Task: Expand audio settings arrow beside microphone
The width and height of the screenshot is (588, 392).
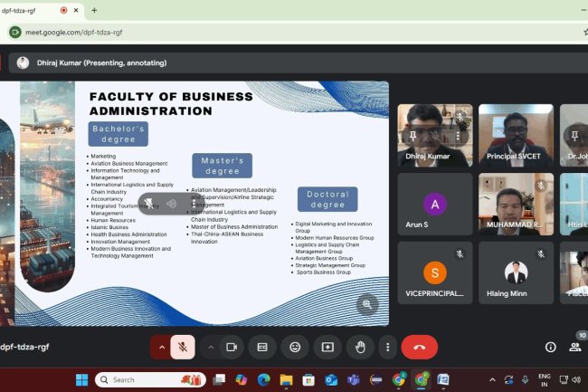Action: [162, 347]
